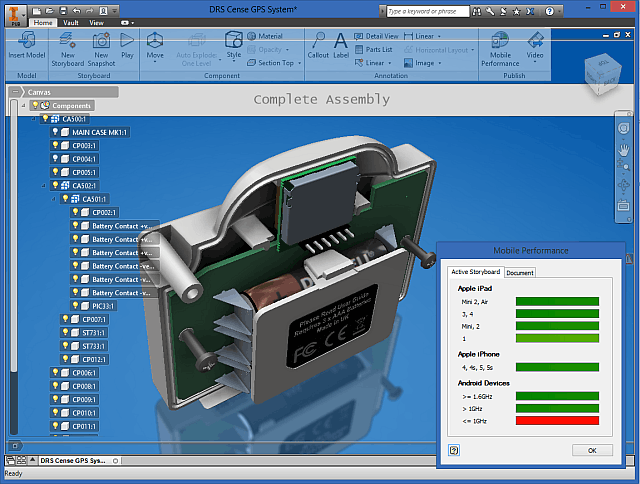The height and width of the screenshot is (484, 640).
Task: Toggle visibility bulb of CP012:1
Action: 65,359
